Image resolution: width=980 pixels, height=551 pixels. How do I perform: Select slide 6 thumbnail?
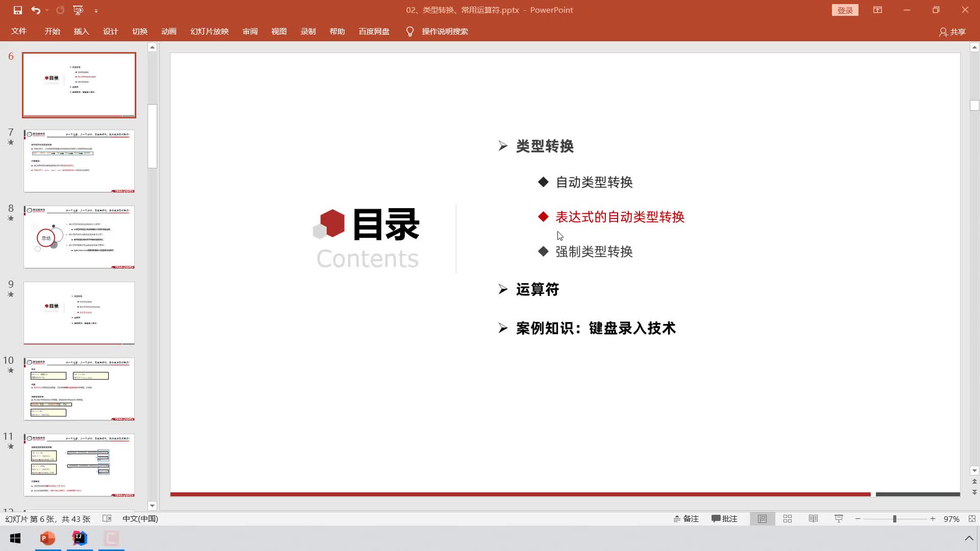click(79, 85)
